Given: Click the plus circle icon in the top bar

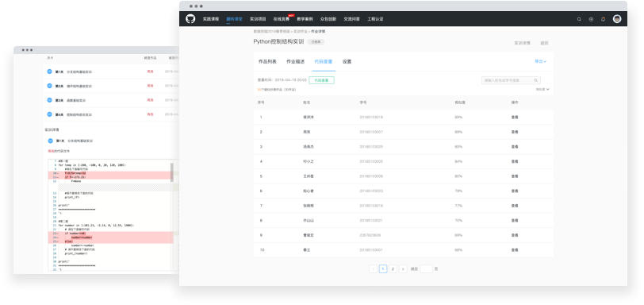Looking at the screenshot, I should 591,19.
